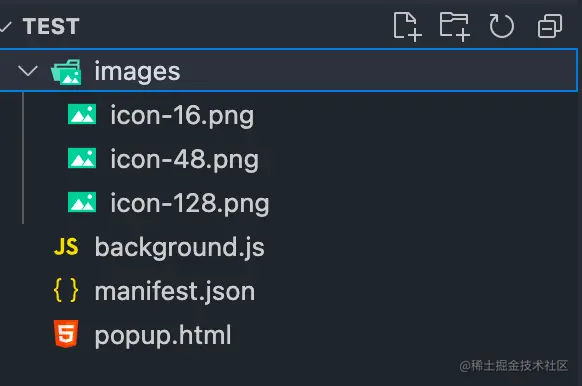Collapse the TEST section header chevron
Screen dimensions: 582x386
click(5, 26)
